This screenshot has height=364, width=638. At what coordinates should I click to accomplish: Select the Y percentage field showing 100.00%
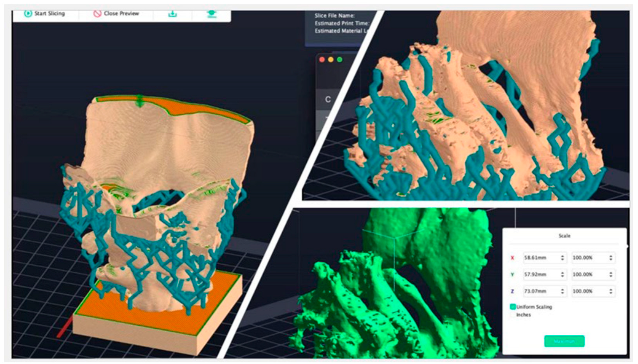(x=588, y=274)
